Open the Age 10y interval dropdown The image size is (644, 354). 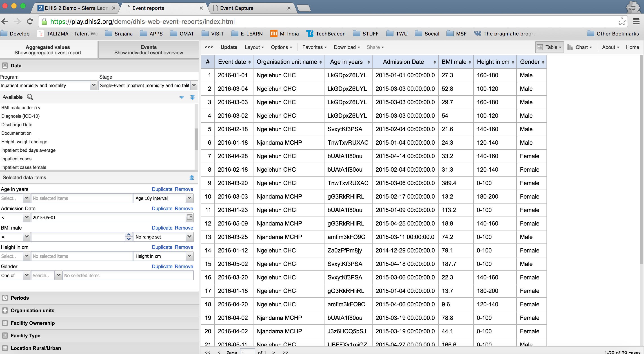point(189,198)
